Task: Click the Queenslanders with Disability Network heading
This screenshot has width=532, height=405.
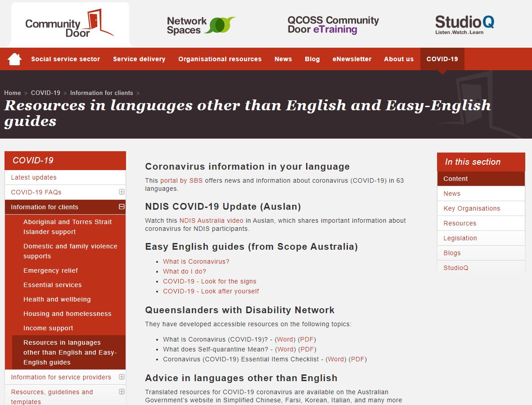Action: coord(239,310)
